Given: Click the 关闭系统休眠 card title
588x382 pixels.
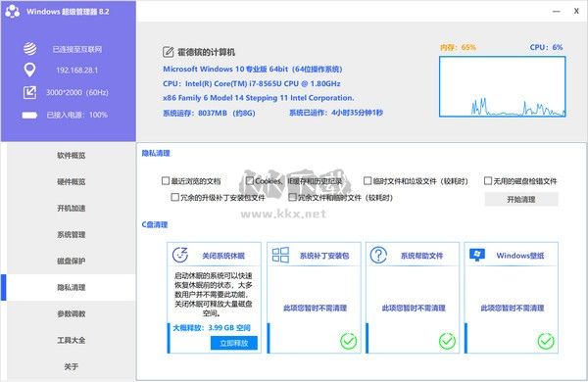Looking at the screenshot, I should (x=223, y=256).
